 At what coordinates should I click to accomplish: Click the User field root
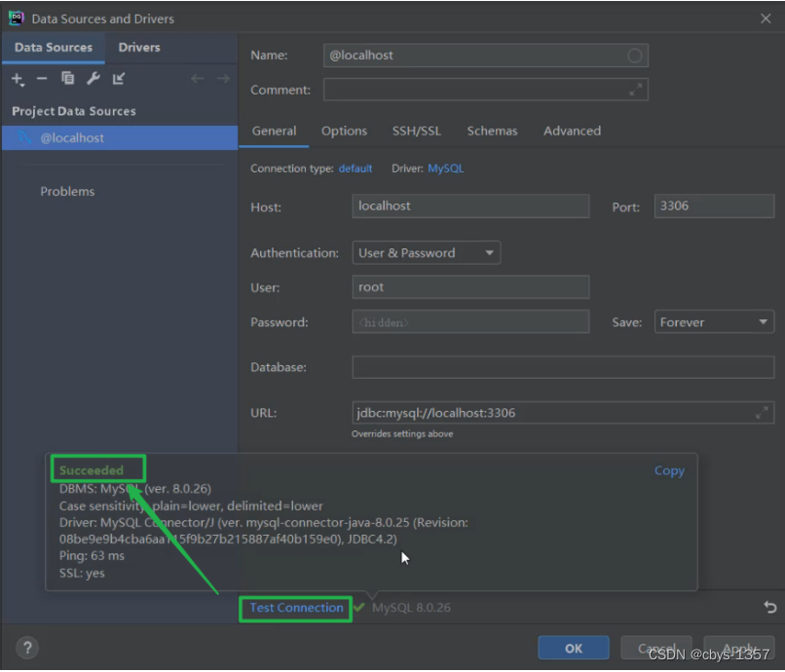[470, 287]
